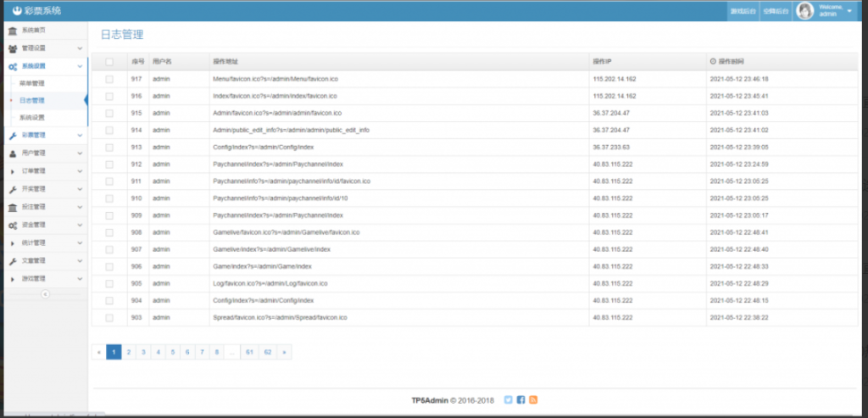Toggle the select-all checkbox in table header

109,62
